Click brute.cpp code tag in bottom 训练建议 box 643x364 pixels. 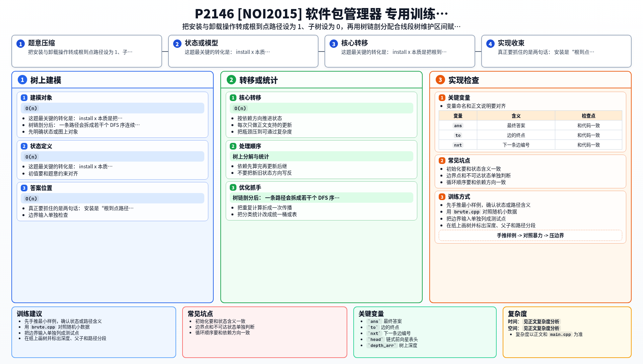click(43, 327)
